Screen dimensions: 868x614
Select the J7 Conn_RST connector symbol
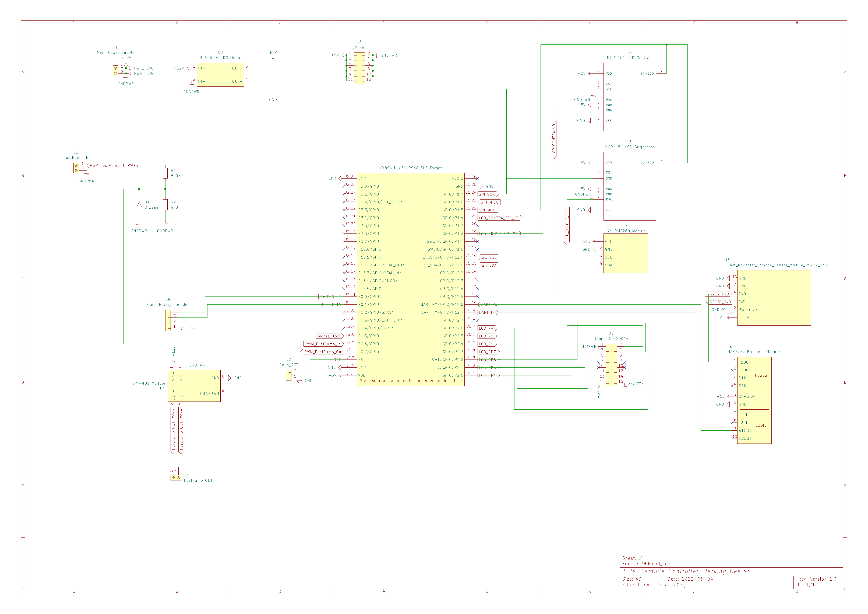[x=289, y=375]
